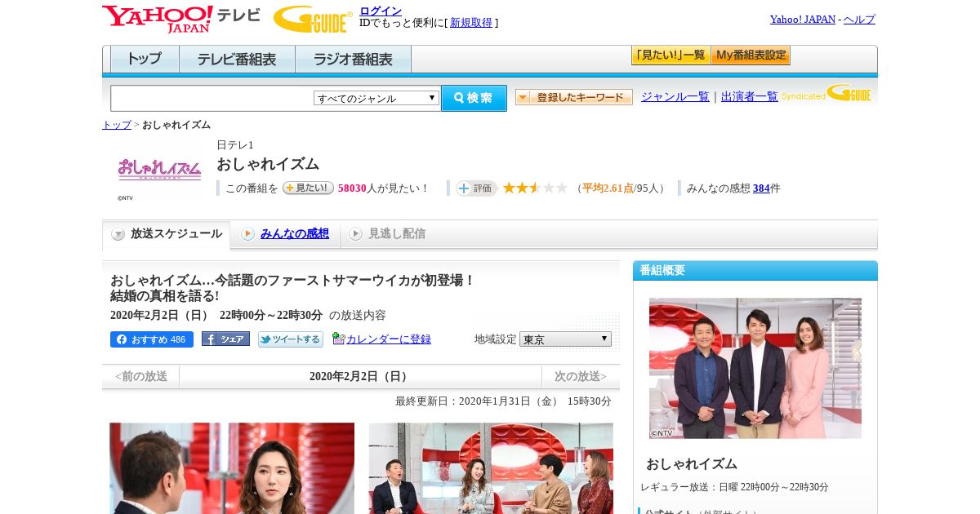Open the ジャンル一覧 link

(675, 96)
